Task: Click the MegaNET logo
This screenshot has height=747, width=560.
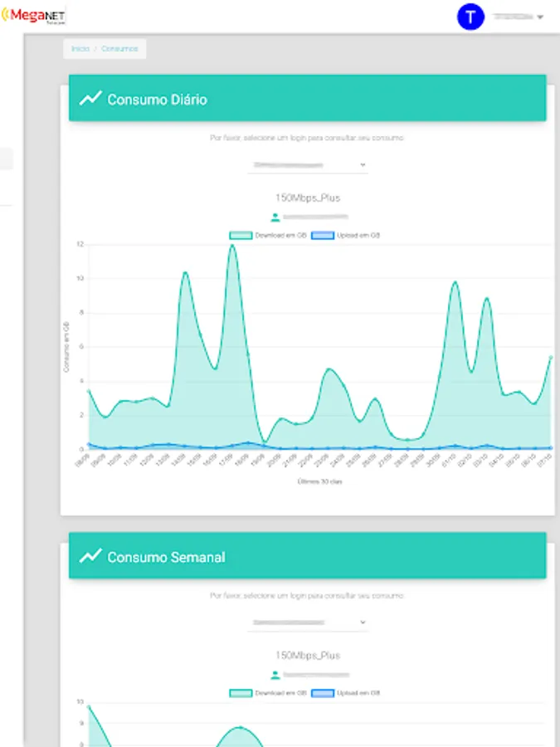Action: 33,16
